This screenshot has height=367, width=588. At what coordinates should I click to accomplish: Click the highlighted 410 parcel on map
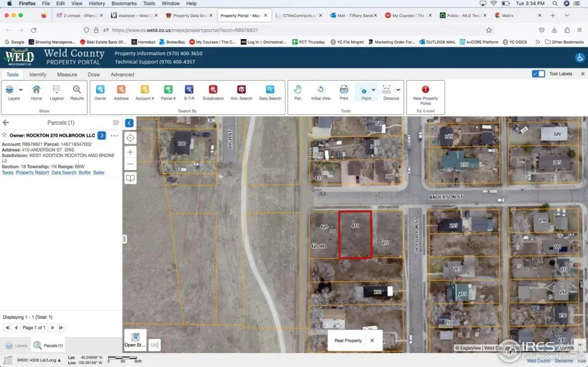pyautogui.click(x=355, y=240)
